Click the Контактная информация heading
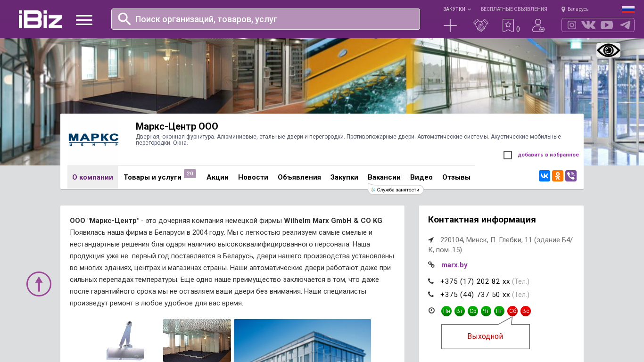The width and height of the screenshot is (644, 362). tap(482, 220)
